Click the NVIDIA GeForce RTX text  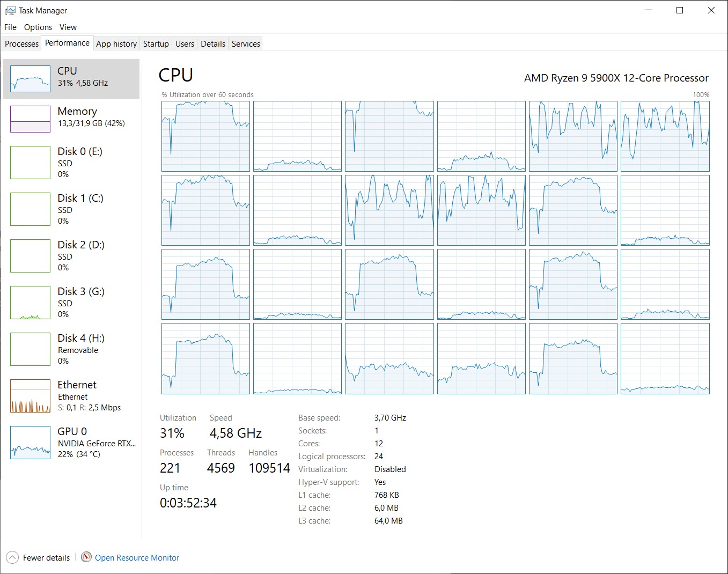click(97, 444)
